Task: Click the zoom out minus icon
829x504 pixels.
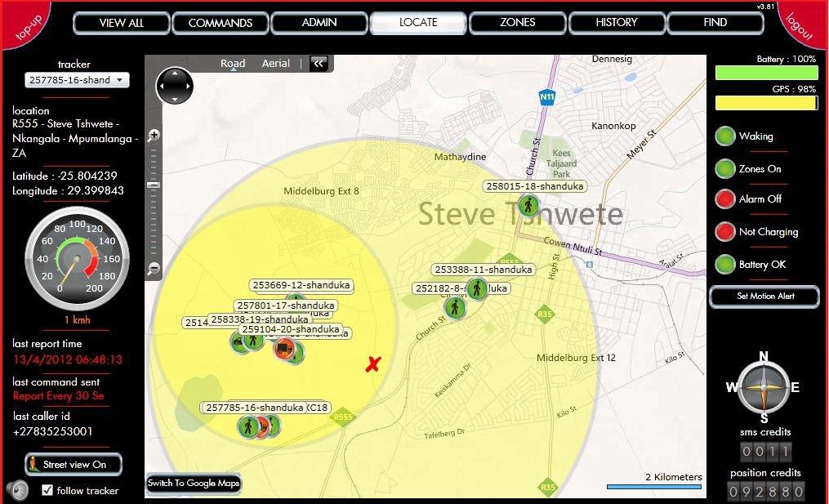Action: 154,269
